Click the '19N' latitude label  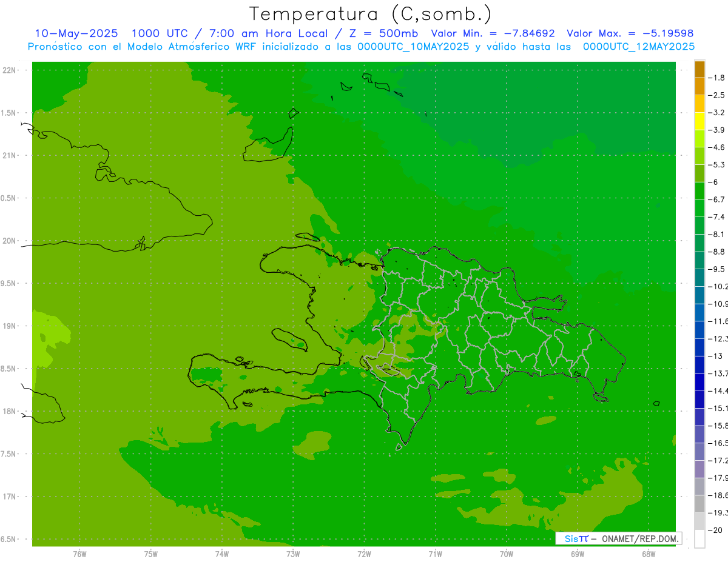[x=9, y=326]
